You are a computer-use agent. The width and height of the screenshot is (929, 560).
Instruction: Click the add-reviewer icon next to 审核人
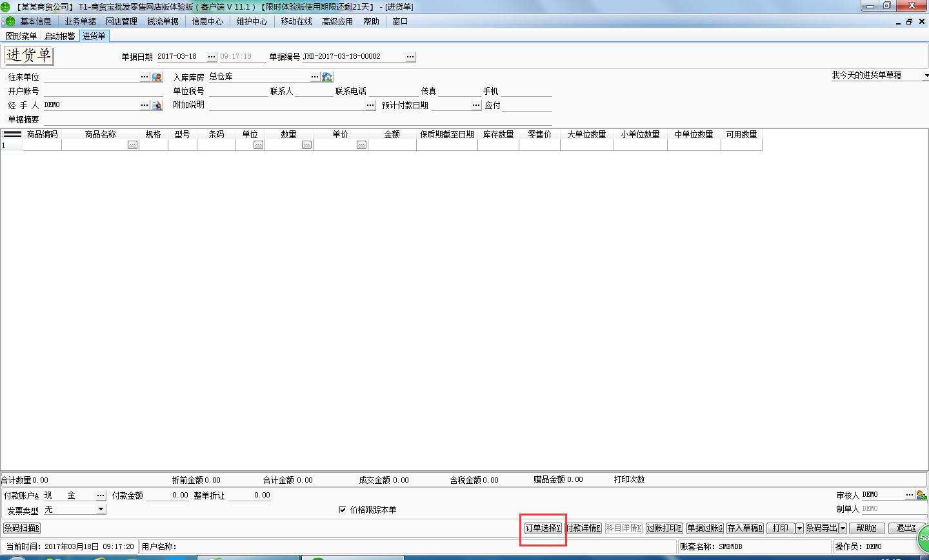coord(921,494)
